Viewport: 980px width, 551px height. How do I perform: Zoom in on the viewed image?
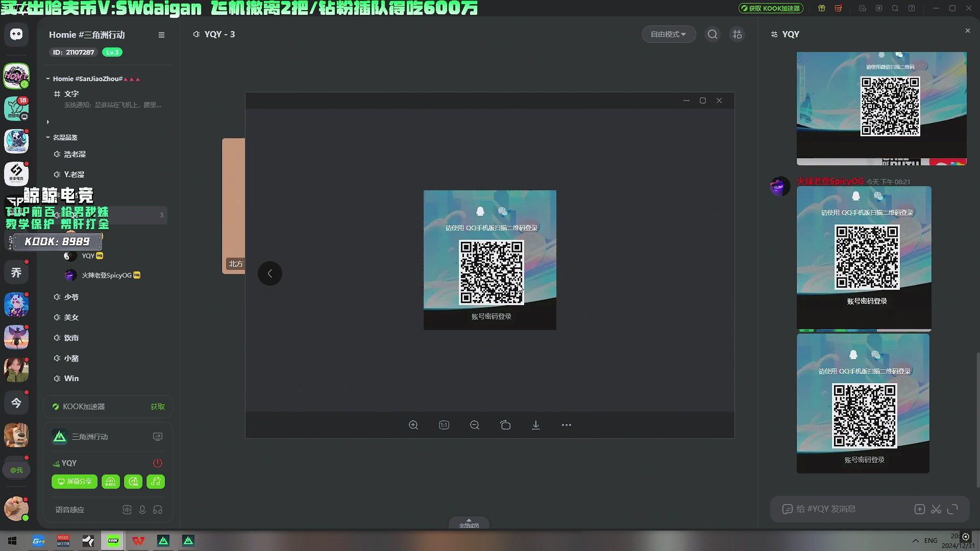click(x=413, y=425)
